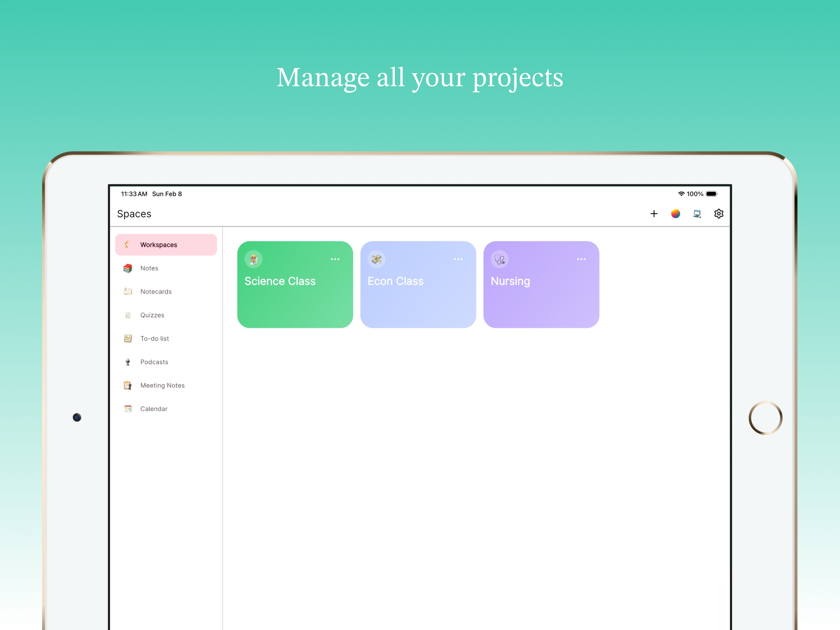840x630 pixels.
Task: Open Nursing more options menu
Action: pos(581,259)
